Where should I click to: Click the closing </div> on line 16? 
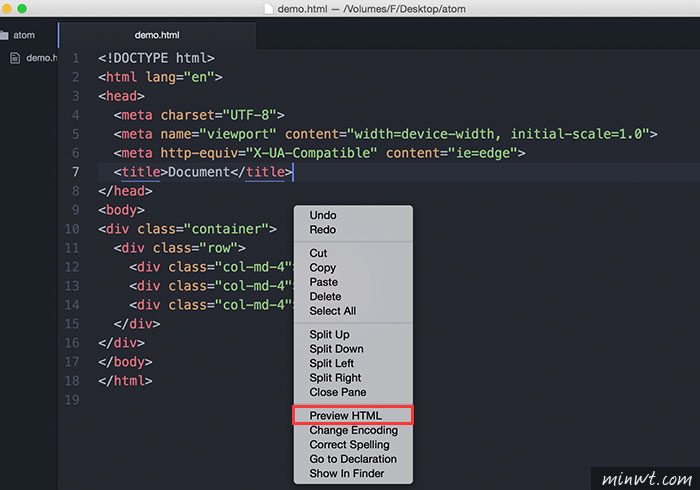[x=121, y=343]
